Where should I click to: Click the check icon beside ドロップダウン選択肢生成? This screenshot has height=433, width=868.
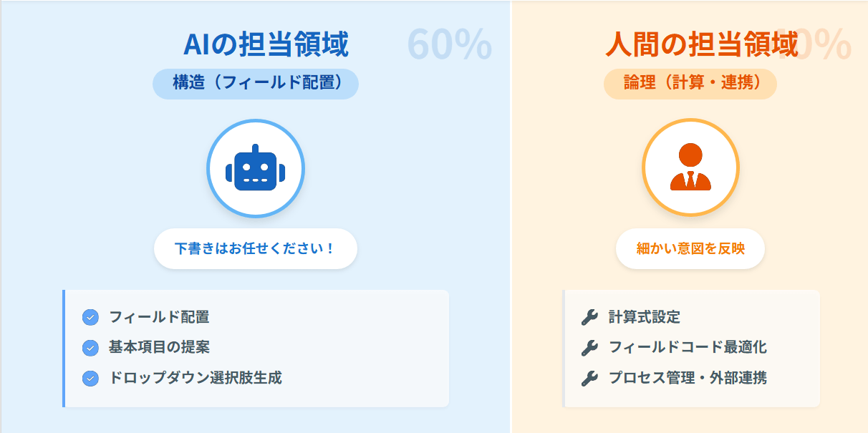point(90,378)
